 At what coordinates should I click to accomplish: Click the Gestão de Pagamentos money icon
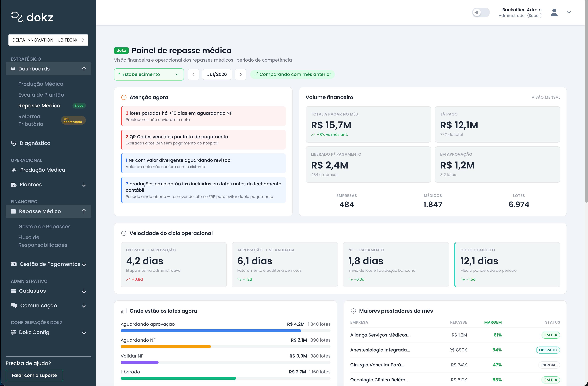pos(14,264)
